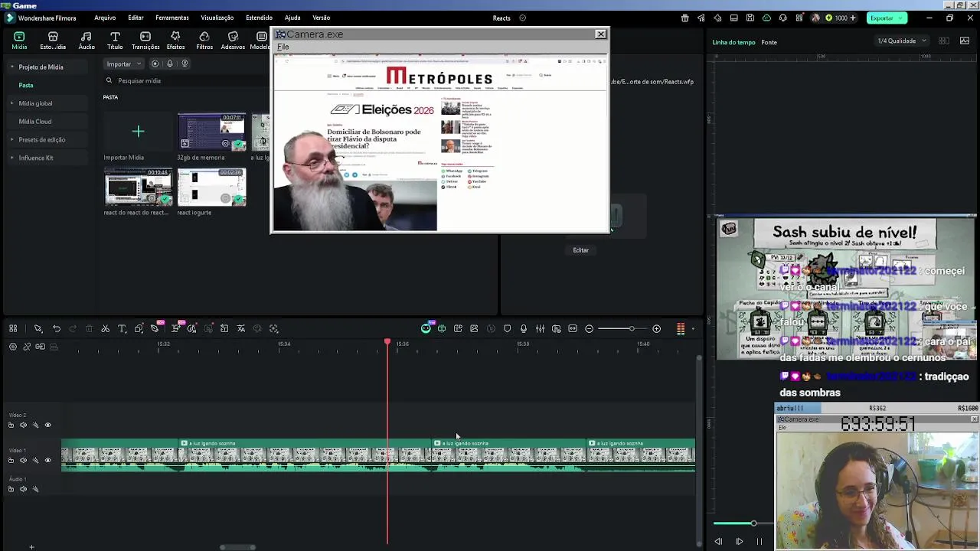Click the Pesquisar mídia search field

pos(184,80)
